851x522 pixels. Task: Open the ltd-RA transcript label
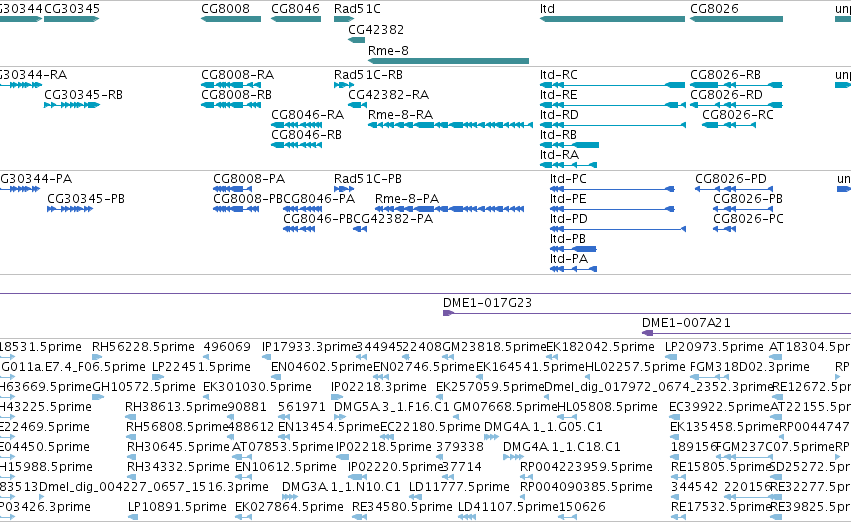coord(559,155)
